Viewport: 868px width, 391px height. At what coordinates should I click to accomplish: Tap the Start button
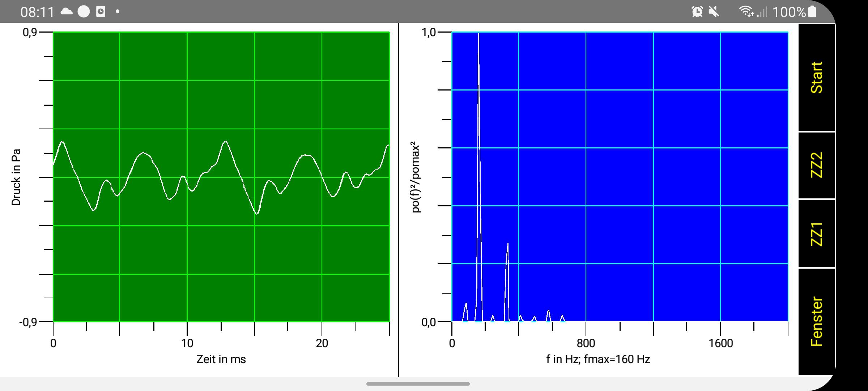(816, 77)
